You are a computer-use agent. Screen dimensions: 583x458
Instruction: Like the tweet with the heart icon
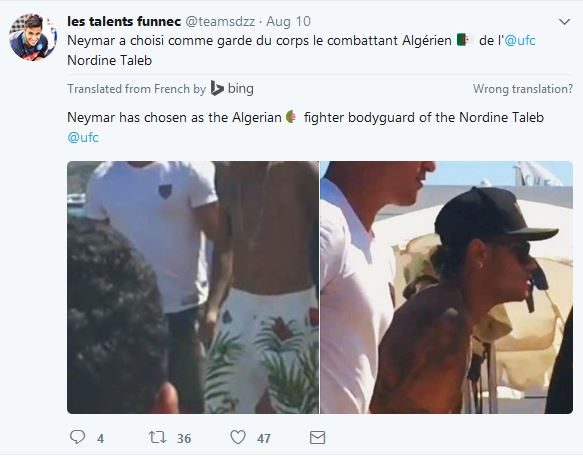pos(238,437)
